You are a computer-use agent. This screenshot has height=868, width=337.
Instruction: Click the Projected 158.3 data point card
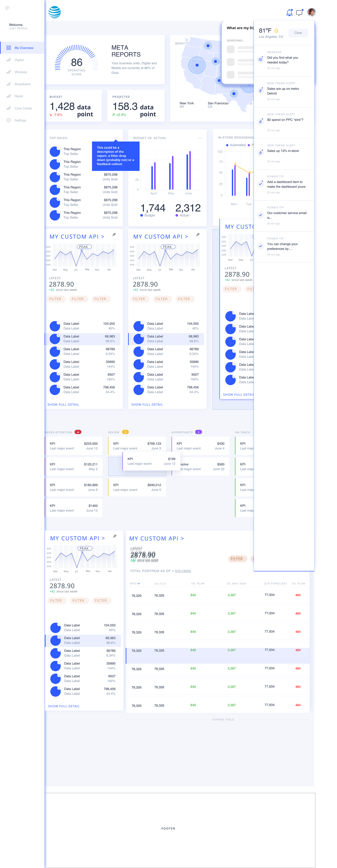(x=136, y=106)
